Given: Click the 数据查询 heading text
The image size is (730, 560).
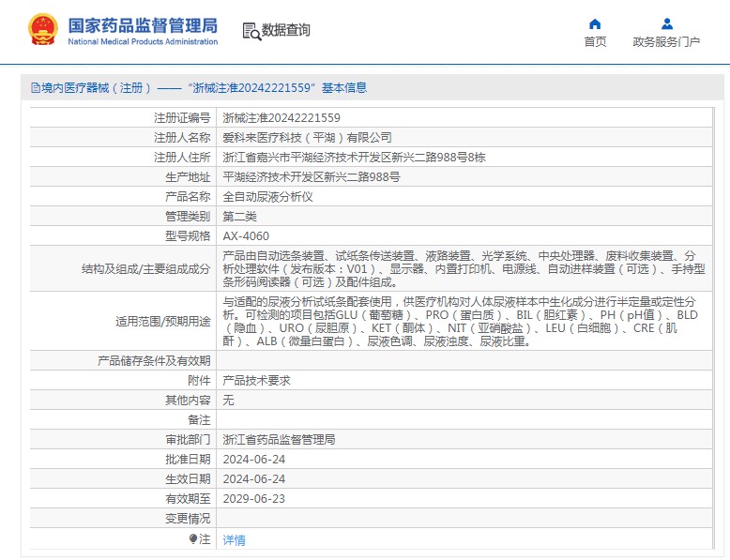Looking at the screenshot, I should 285,30.
